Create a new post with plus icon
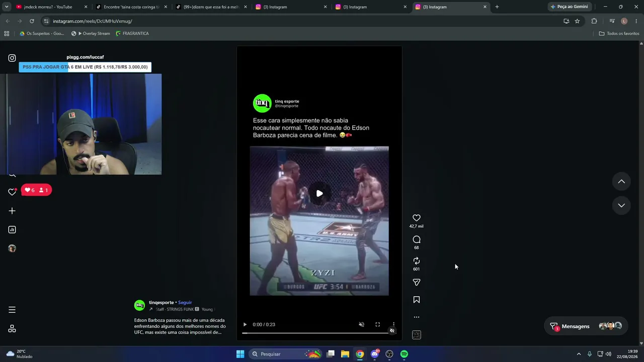The width and height of the screenshot is (644, 362). click(x=12, y=211)
